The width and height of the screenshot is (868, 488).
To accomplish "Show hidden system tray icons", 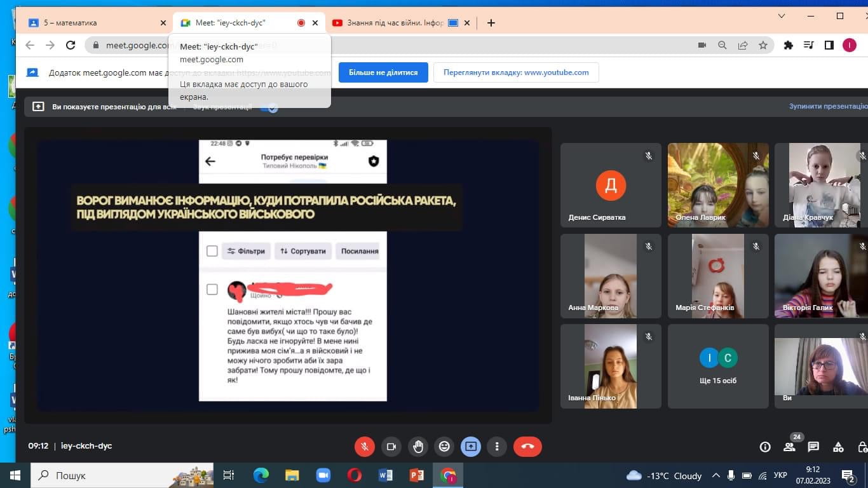I will pyautogui.click(x=716, y=475).
